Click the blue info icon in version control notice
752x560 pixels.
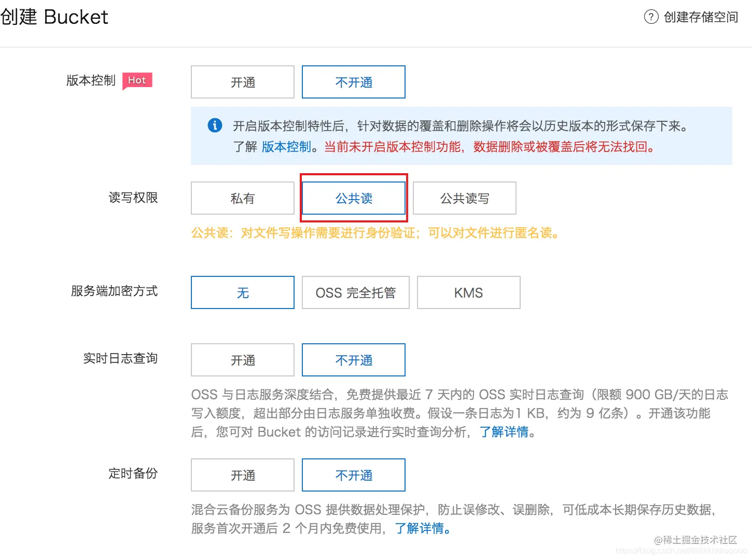coord(214,125)
